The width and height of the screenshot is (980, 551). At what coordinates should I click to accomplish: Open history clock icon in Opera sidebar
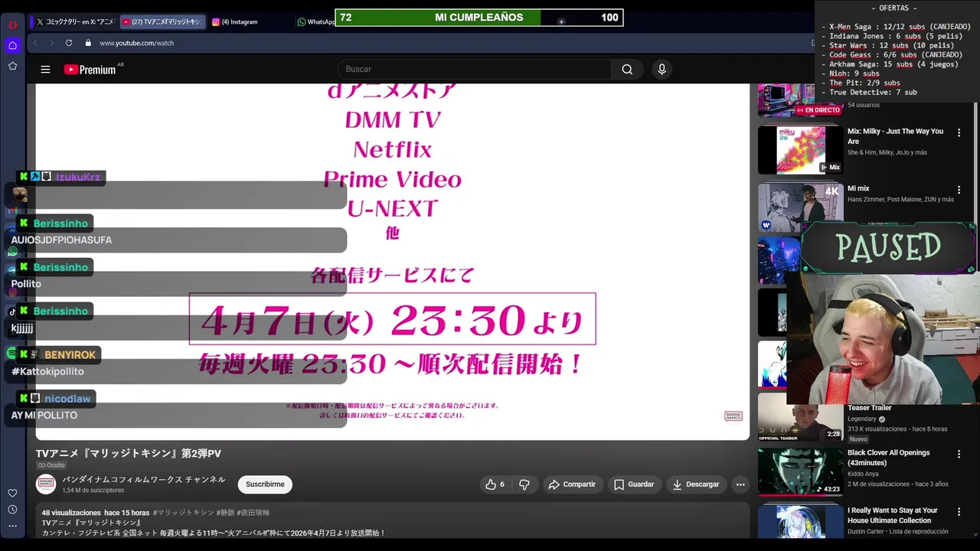click(12, 510)
